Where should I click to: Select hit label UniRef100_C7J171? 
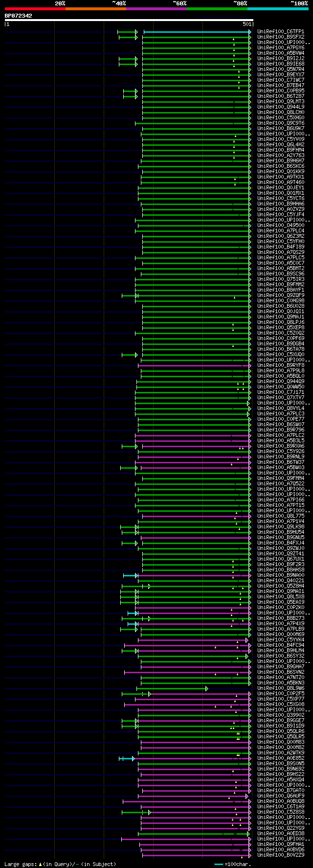click(281, 392)
